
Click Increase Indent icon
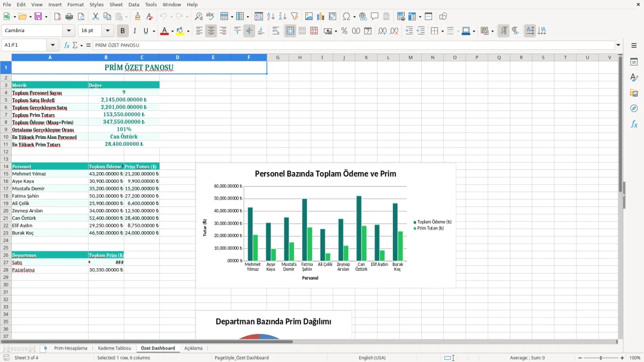point(409,31)
